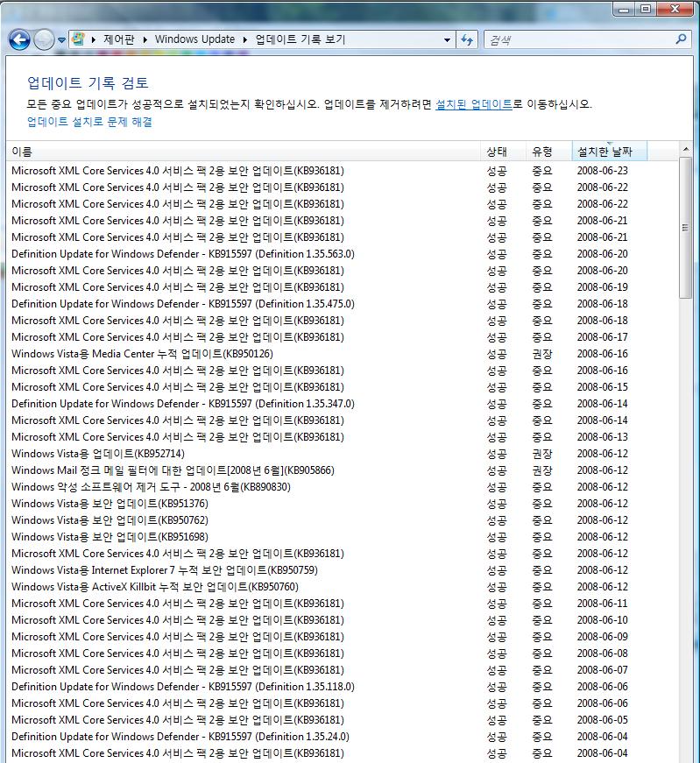This screenshot has height=763, width=700.
Task: Select Defender Definition 1.35.347.0 update row
Action: coord(341,404)
